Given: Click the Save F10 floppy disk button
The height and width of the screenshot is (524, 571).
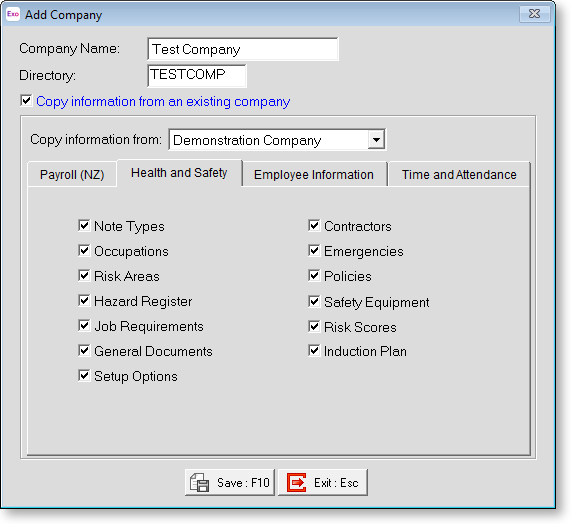Looking at the screenshot, I should click(229, 482).
